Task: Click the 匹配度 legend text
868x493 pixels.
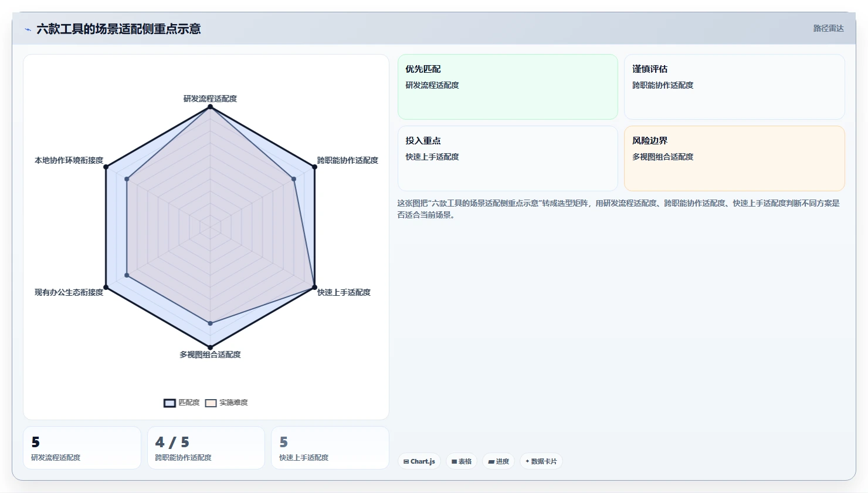Action: click(x=189, y=403)
